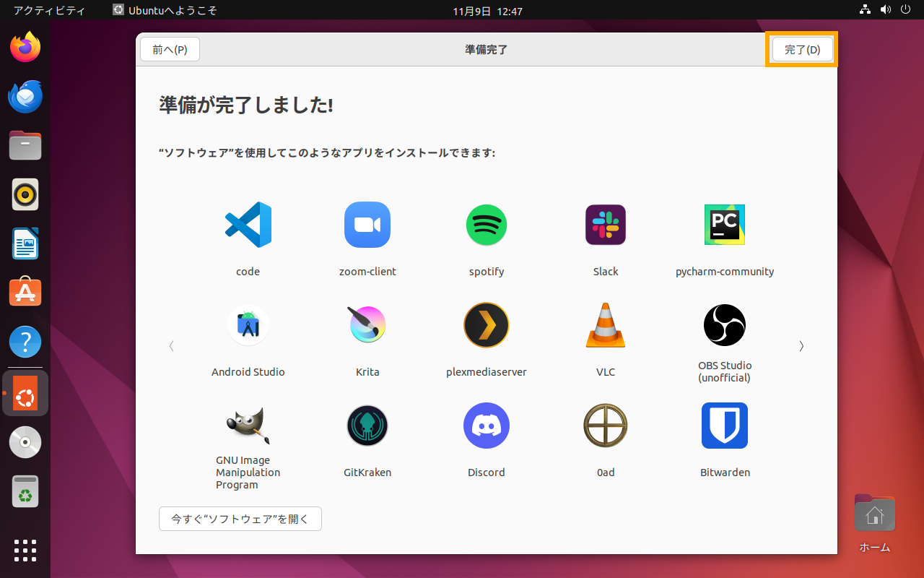Select the Discord app icon
Image resolution: width=924 pixels, height=578 pixels.
[x=487, y=426]
